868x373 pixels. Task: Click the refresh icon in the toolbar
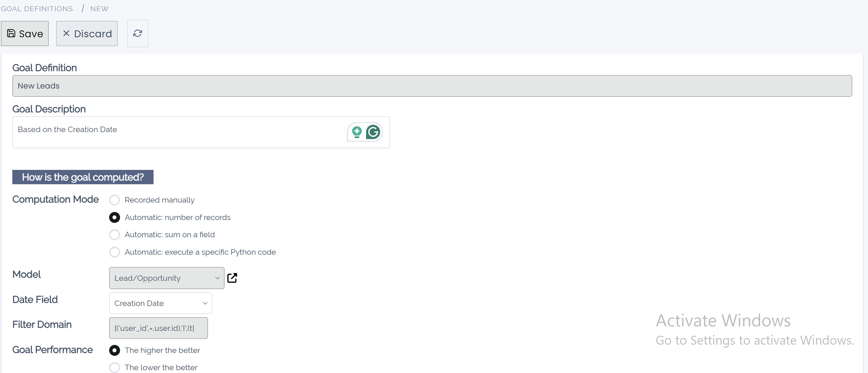(138, 33)
